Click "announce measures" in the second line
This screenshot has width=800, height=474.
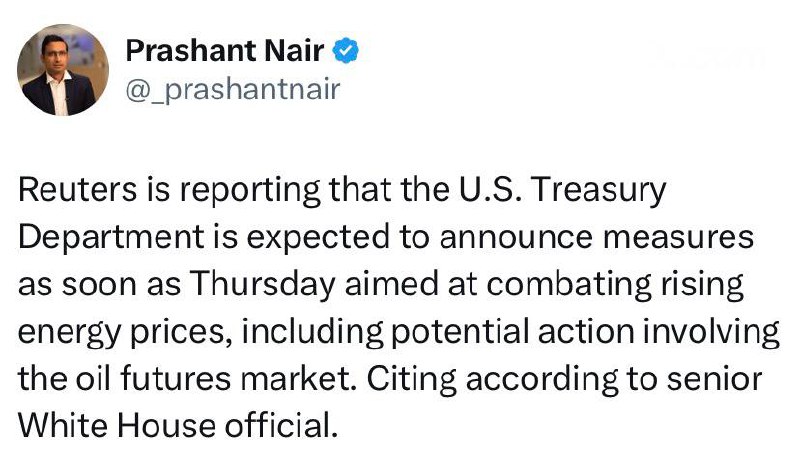(x=596, y=237)
